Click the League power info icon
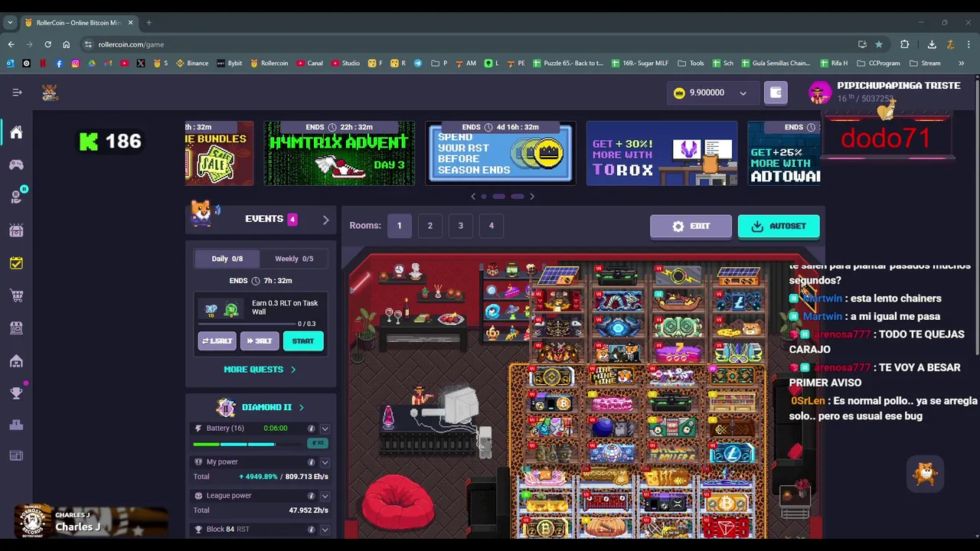 click(x=311, y=496)
